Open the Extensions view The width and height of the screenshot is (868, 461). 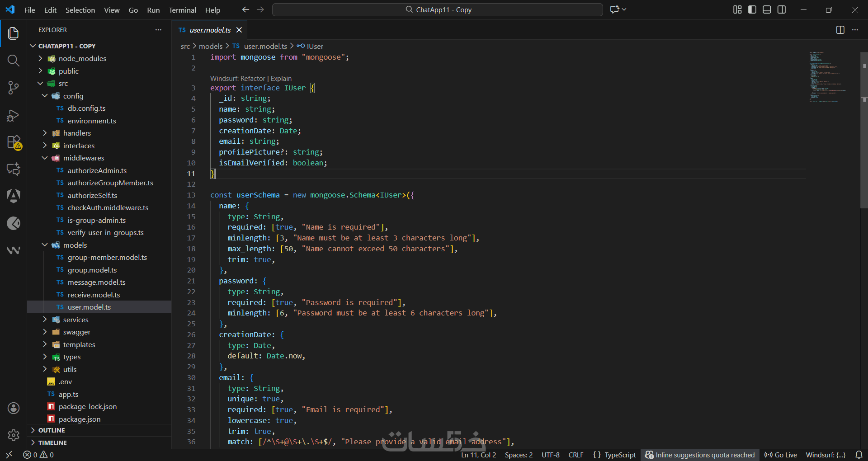[x=14, y=142]
